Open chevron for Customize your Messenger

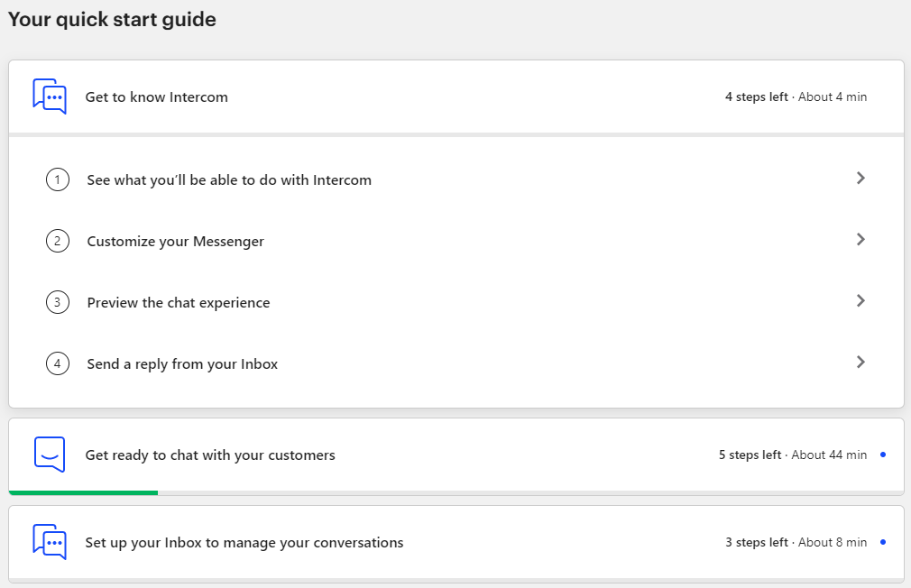[x=861, y=239]
